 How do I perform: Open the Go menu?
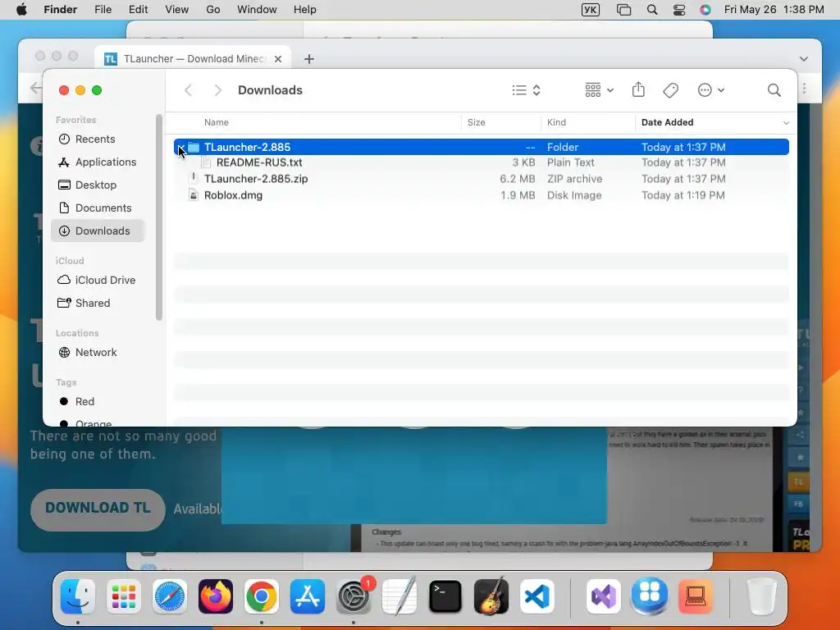coord(213,10)
